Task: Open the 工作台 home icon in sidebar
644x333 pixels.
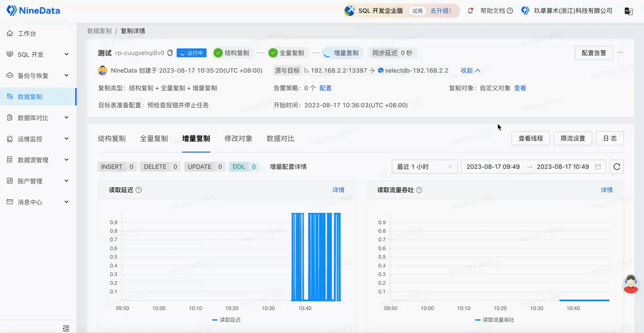Action: (10, 33)
